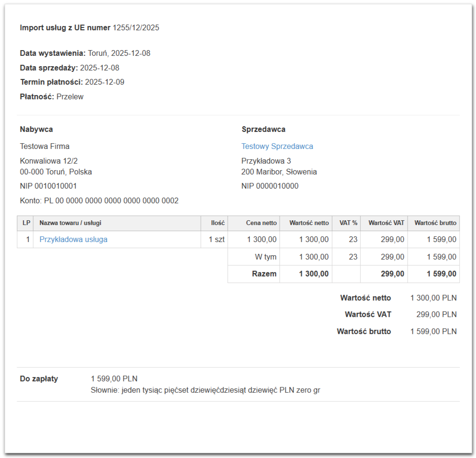This screenshot has height=458, width=476.
Task: Click the Przelew payment method text
Action: pyautogui.click(x=70, y=97)
